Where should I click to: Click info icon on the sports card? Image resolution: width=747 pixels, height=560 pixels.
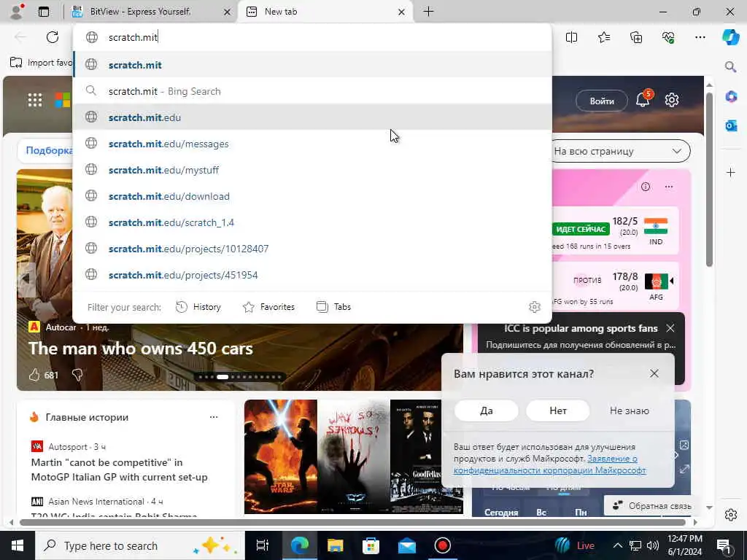[646, 187]
